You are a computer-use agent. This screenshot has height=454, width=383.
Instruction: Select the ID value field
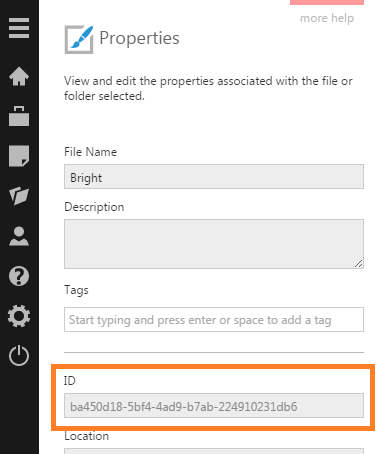click(214, 406)
